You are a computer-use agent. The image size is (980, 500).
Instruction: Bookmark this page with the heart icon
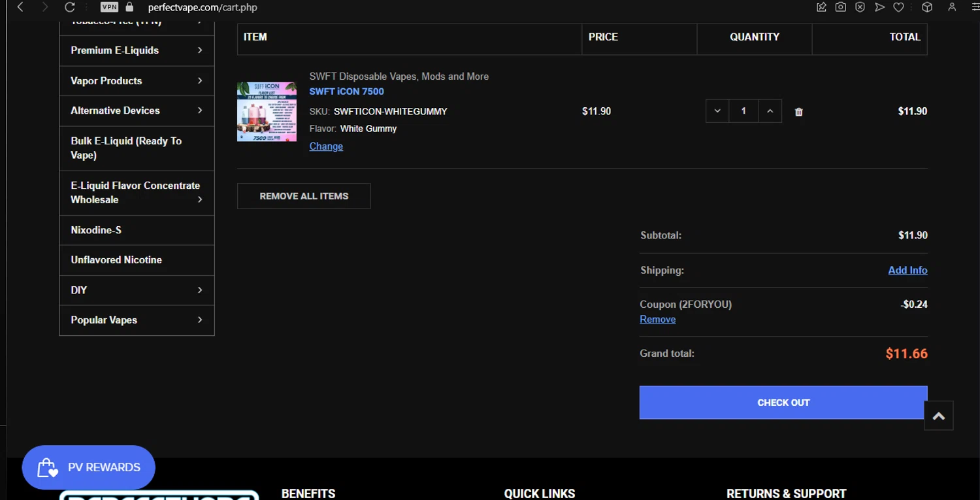click(899, 7)
